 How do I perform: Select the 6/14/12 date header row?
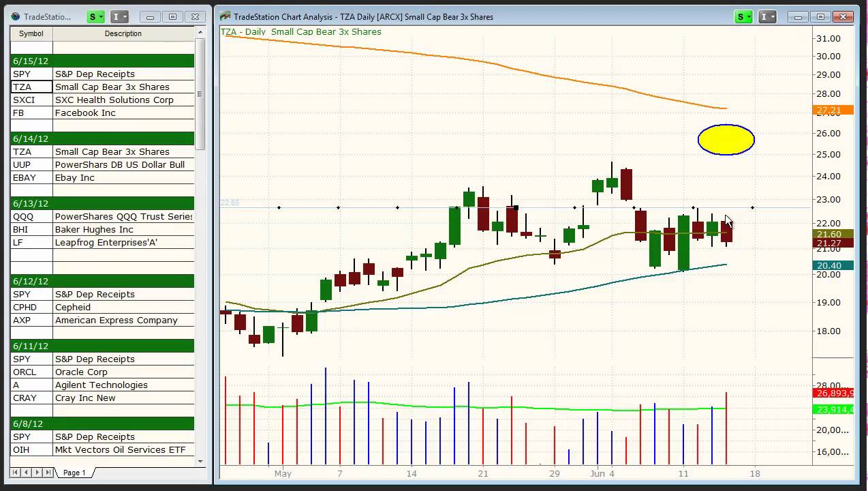pos(102,138)
